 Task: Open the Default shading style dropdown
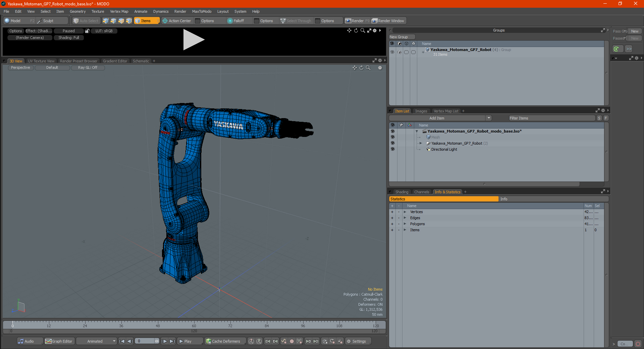52,68
